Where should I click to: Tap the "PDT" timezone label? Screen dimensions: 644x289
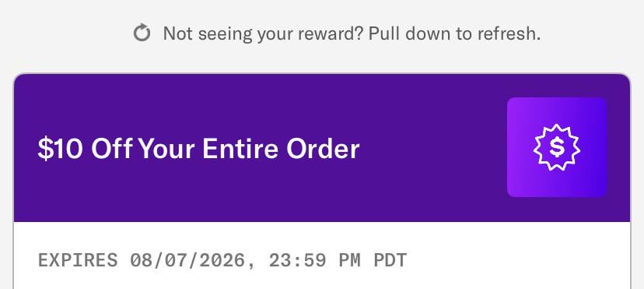(x=390, y=260)
